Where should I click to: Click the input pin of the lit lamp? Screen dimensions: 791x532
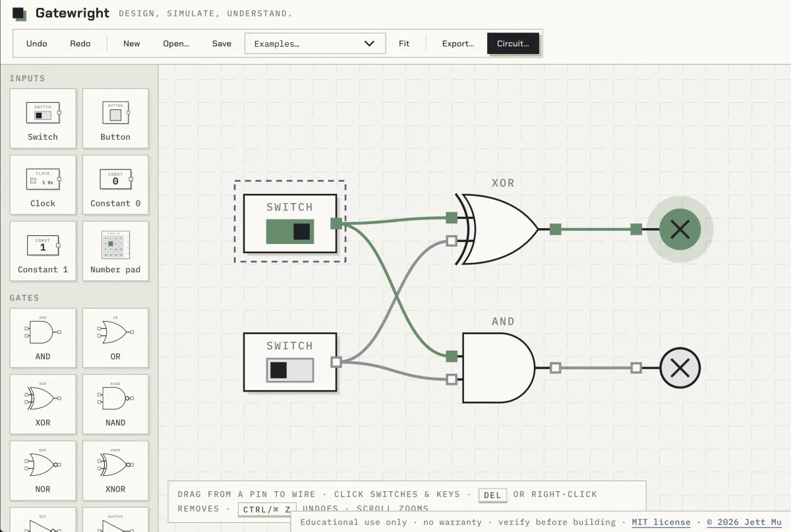[x=635, y=229]
